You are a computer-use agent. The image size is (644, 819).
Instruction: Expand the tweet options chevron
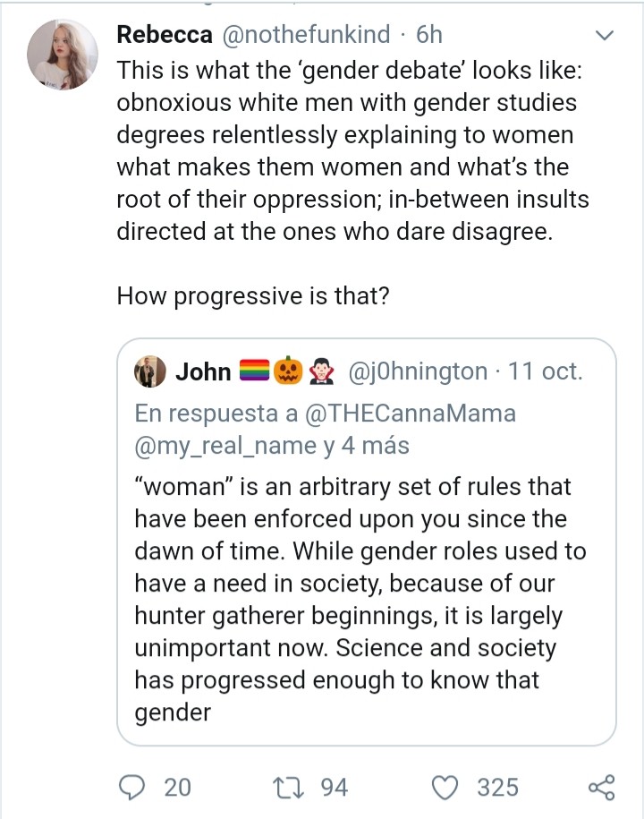(x=606, y=36)
